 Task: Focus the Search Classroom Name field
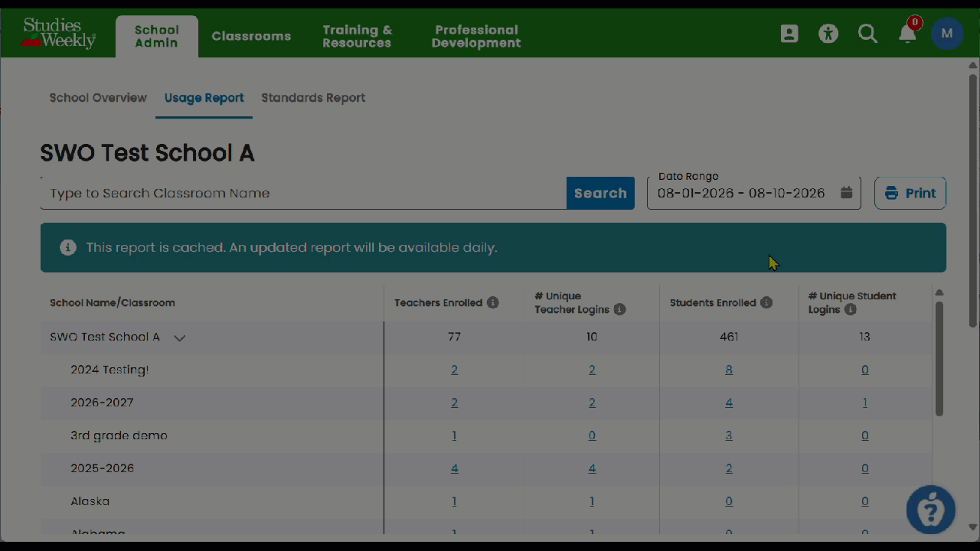[x=303, y=193]
